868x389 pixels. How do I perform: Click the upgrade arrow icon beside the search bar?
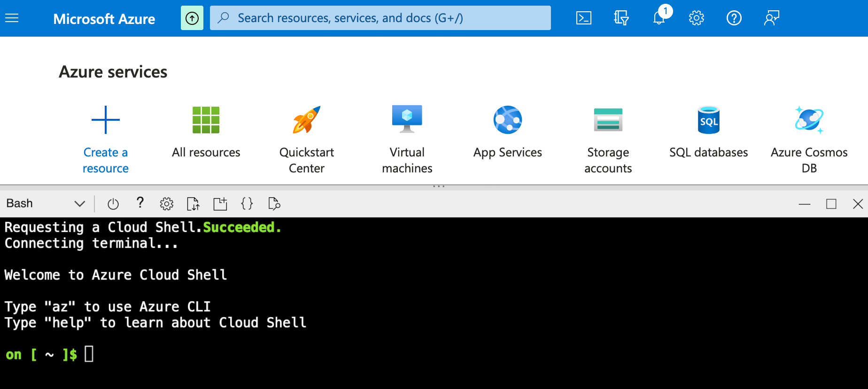[x=192, y=18]
